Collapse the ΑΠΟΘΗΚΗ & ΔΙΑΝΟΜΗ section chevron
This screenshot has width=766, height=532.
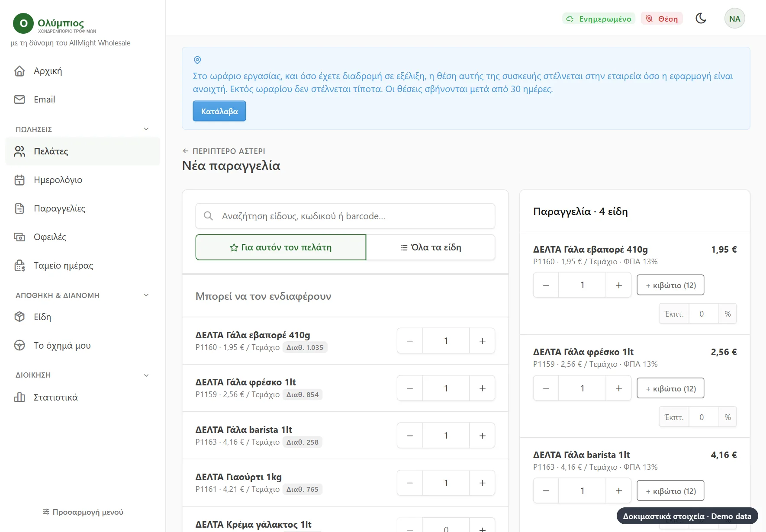(146, 295)
